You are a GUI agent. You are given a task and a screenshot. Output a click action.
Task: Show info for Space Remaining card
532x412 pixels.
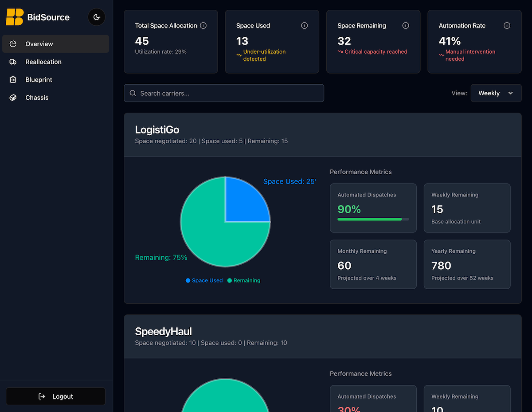(406, 26)
